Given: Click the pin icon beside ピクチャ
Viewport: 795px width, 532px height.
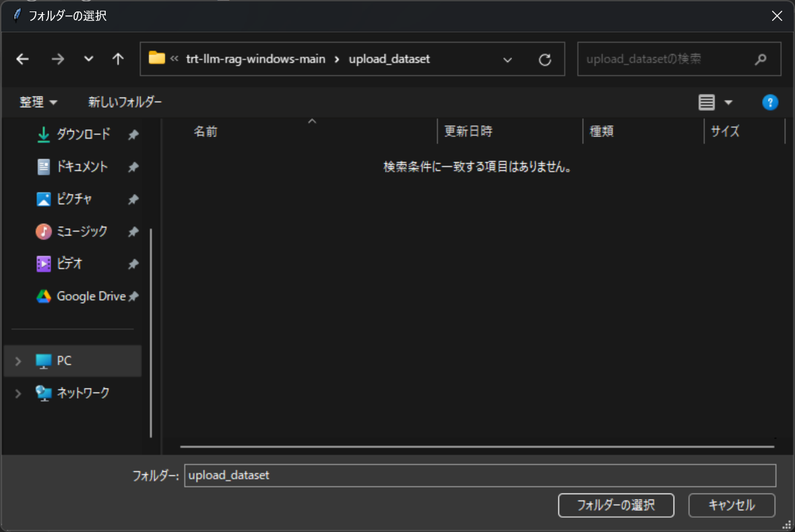Looking at the screenshot, I should click(x=133, y=199).
